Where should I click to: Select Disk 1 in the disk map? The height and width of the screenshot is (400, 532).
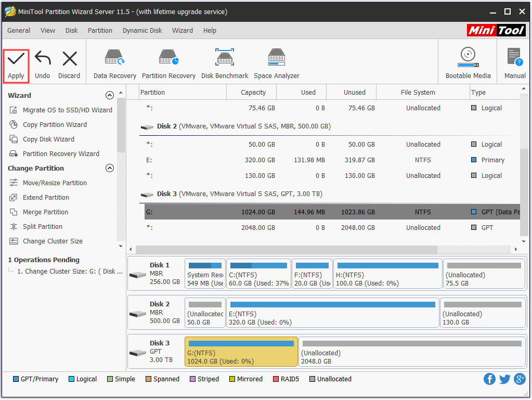[x=155, y=274]
